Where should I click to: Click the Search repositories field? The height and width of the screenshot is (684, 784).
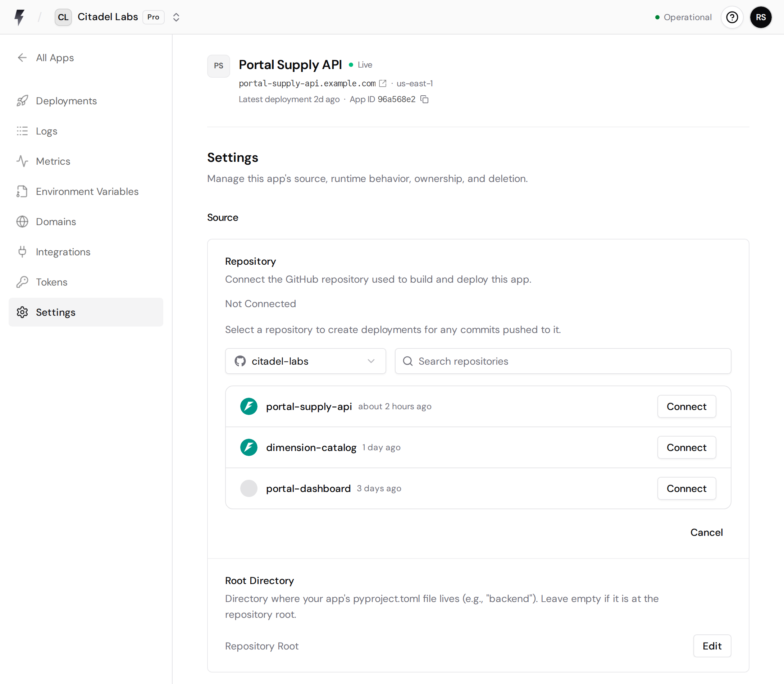pyautogui.click(x=562, y=361)
